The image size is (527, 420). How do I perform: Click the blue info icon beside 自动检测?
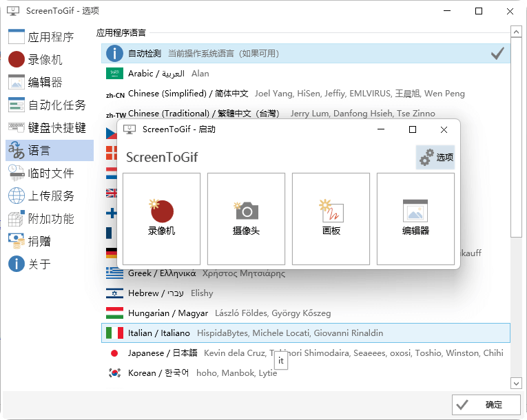click(x=114, y=54)
